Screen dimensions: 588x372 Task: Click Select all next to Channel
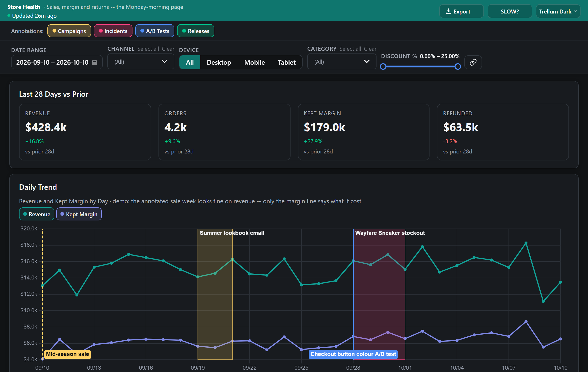(148, 49)
